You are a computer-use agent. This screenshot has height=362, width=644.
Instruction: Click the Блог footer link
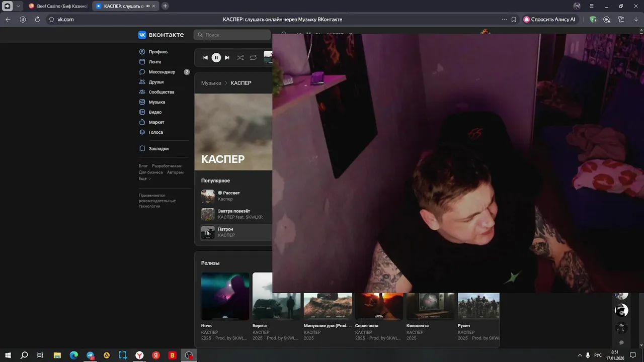pos(143,166)
